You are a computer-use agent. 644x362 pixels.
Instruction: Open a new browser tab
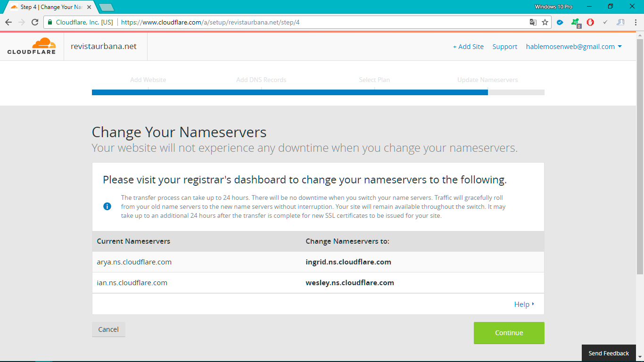click(107, 7)
